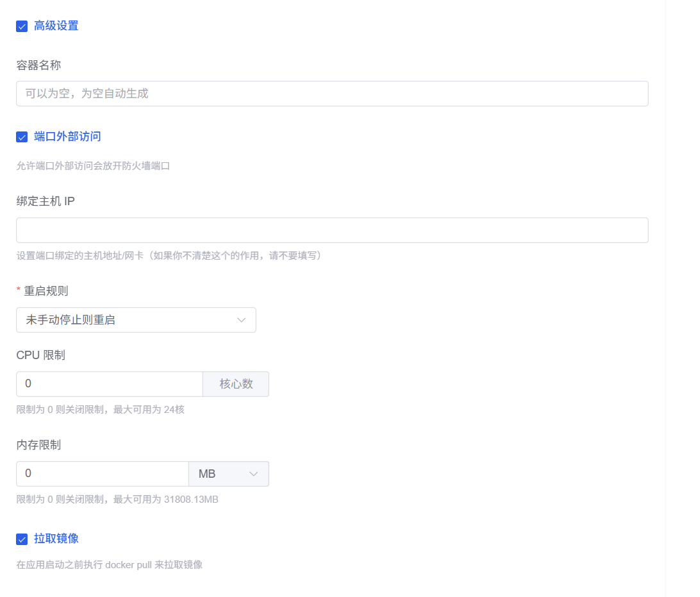Click the 核心数 unit addon
The width and height of the screenshot is (700, 597).
(236, 384)
